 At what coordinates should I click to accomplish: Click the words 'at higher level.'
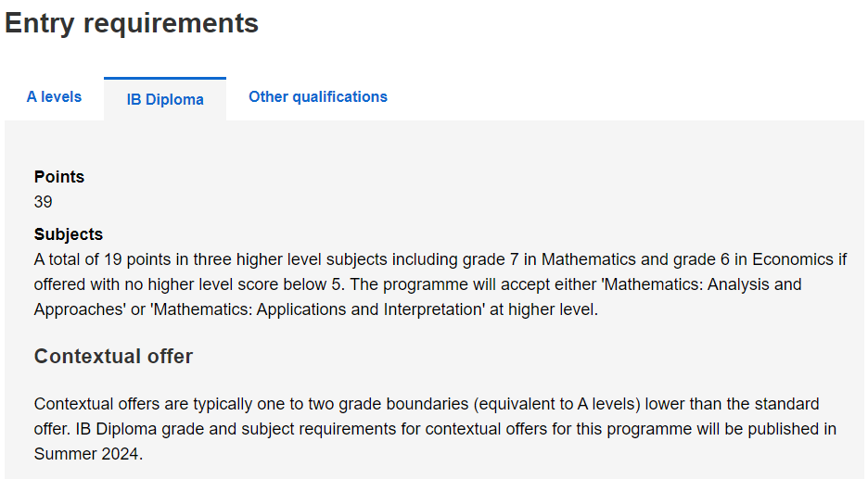point(543,309)
